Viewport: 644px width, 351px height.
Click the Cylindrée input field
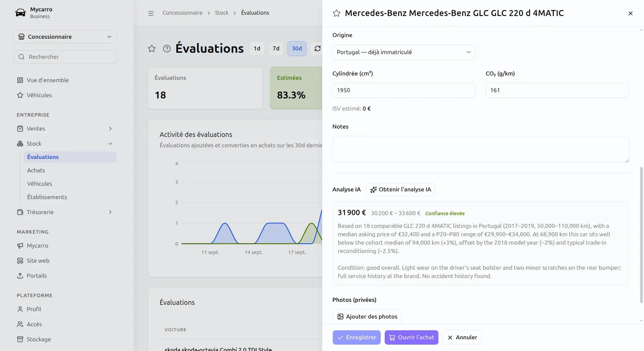point(404,90)
